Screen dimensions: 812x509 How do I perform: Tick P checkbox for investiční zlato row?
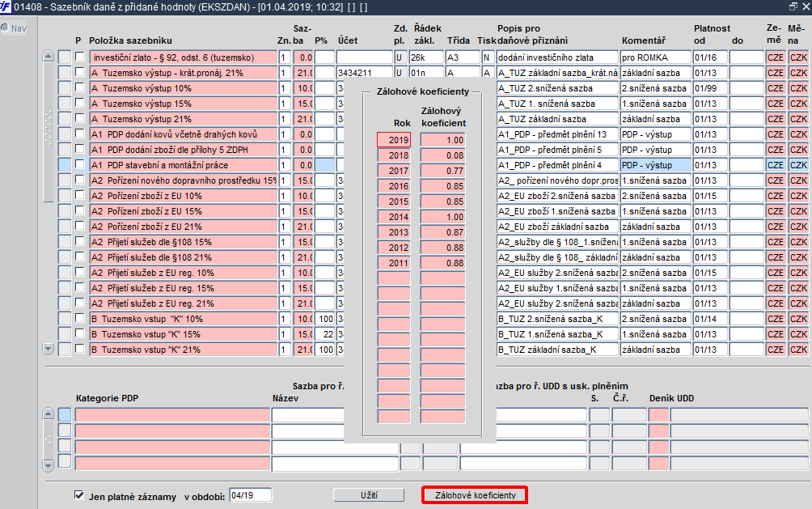pos(79,57)
